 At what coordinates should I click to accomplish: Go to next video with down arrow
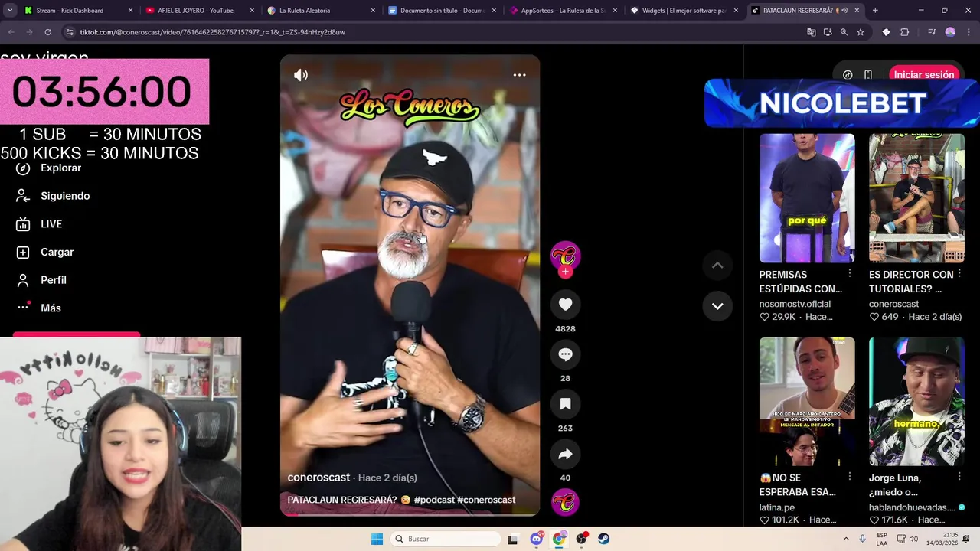click(x=717, y=306)
